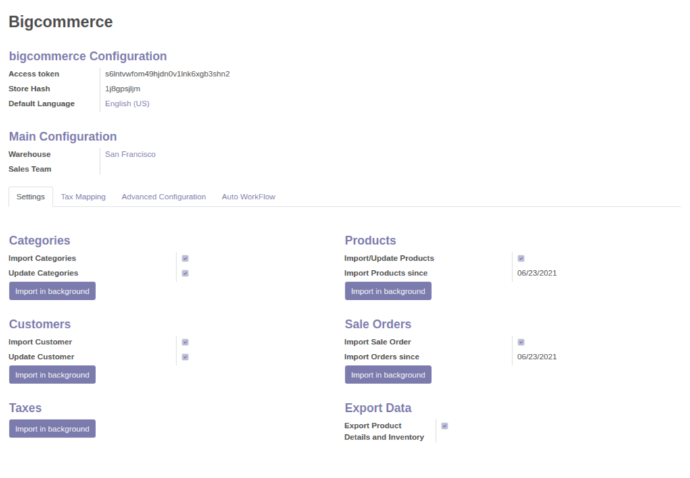690x478 pixels.
Task: Toggle the Update Categories checkbox
Action: click(x=185, y=273)
